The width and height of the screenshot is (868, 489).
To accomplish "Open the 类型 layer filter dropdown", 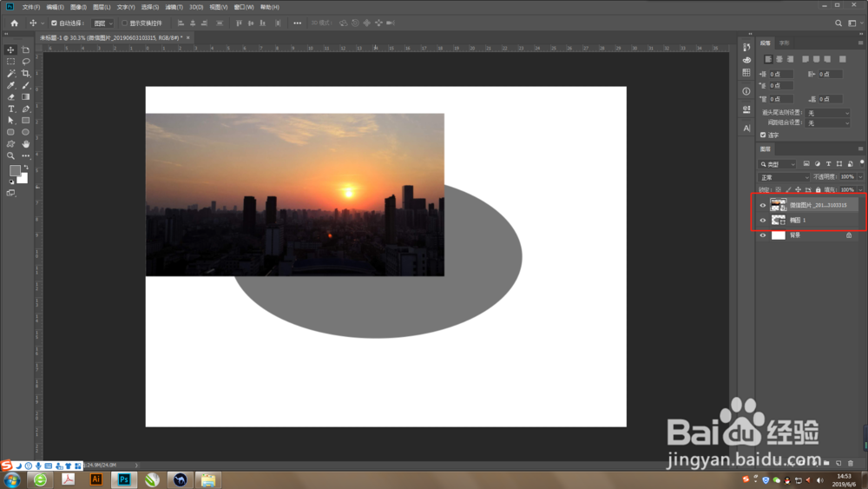I will [x=777, y=164].
